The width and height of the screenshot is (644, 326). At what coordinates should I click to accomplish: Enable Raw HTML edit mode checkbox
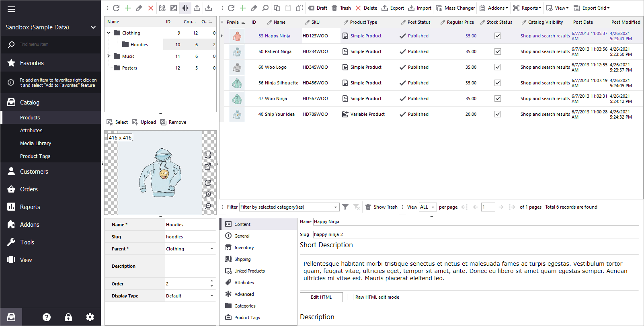click(x=350, y=297)
